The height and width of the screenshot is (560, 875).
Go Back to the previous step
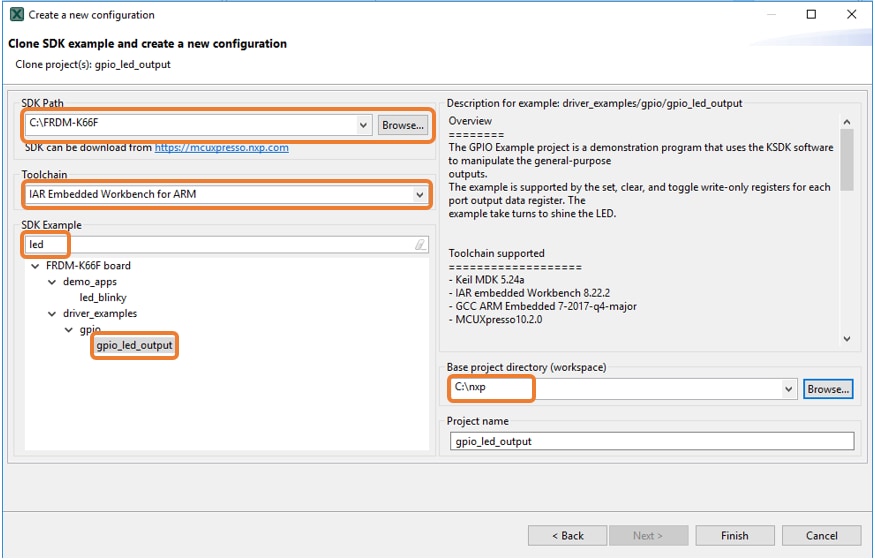coord(567,535)
